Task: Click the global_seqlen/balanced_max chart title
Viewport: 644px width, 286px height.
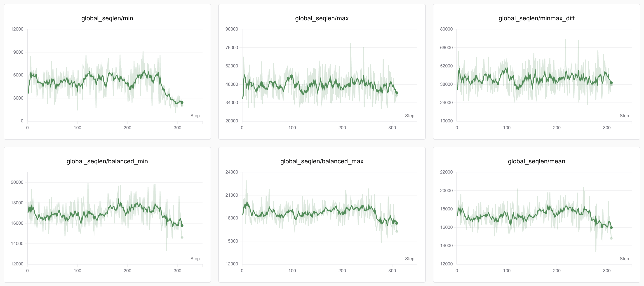Action: coord(322,161)
